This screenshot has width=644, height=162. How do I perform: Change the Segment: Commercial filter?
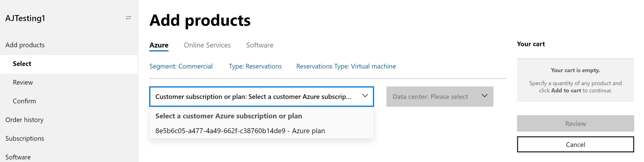181,66
